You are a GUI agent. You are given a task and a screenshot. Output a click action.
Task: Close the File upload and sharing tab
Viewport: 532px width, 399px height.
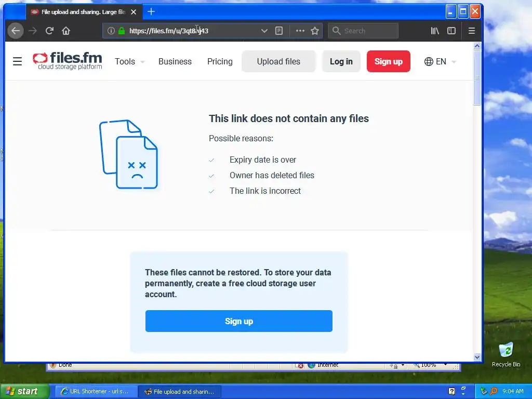coord(134,12)
